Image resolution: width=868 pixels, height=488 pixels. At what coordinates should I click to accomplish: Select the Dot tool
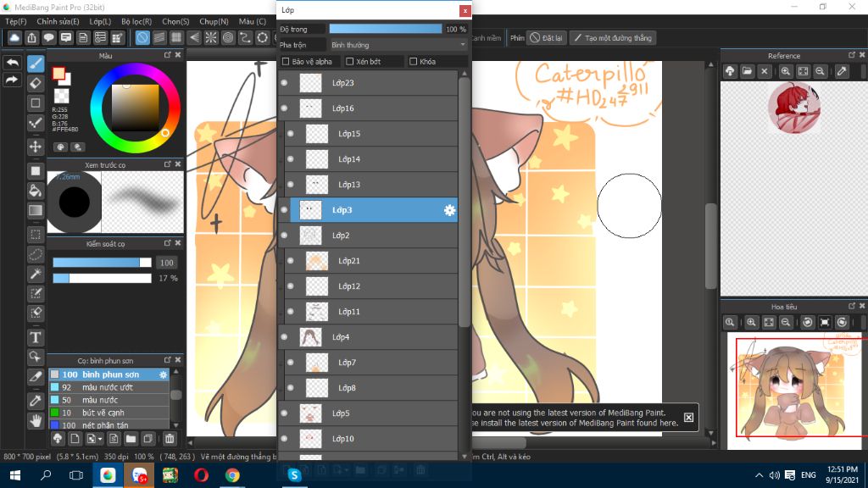pos(36,123)
